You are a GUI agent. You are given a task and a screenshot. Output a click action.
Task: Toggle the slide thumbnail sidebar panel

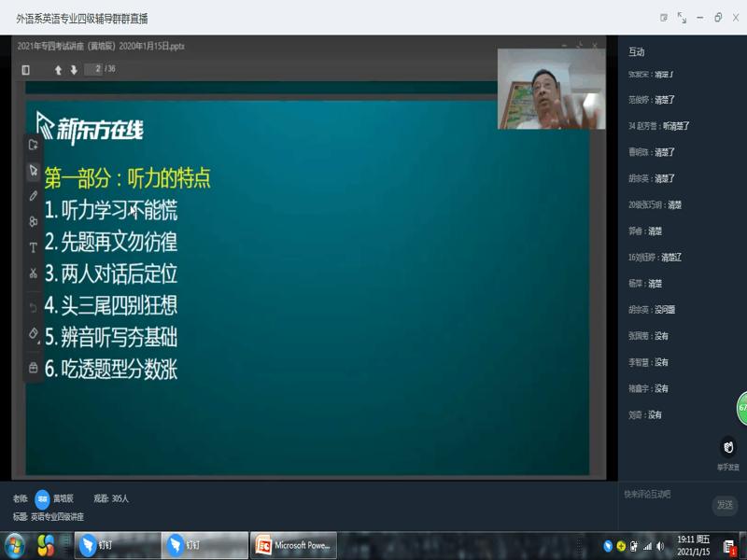click(25, 70)
